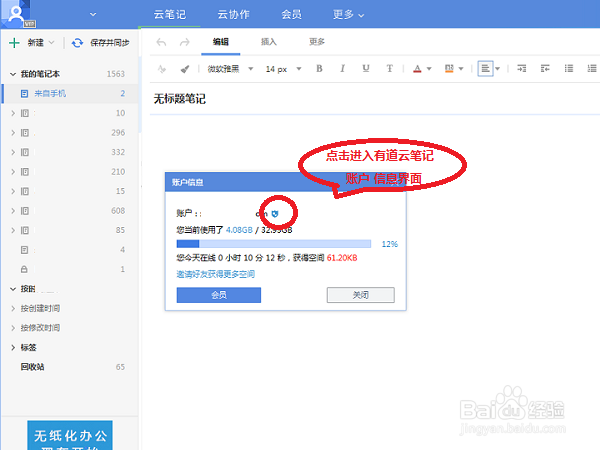Open the 更多 top menu dropdown
This screenshot has width=600, height=450.
coord(348,14)
